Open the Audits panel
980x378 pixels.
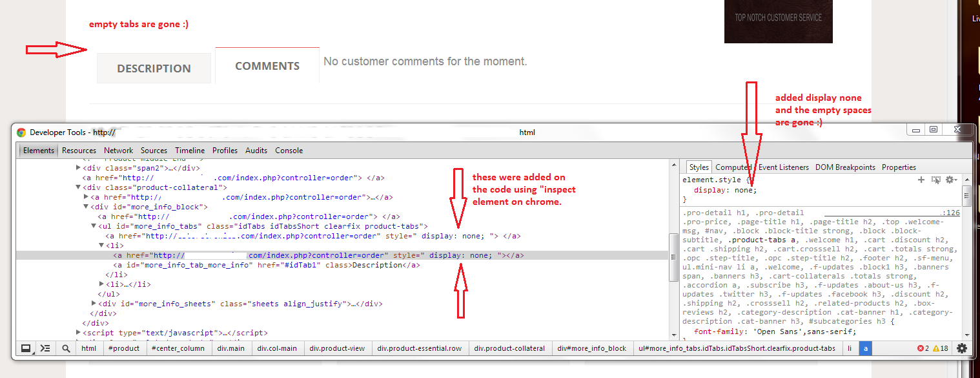coord(256,151)
